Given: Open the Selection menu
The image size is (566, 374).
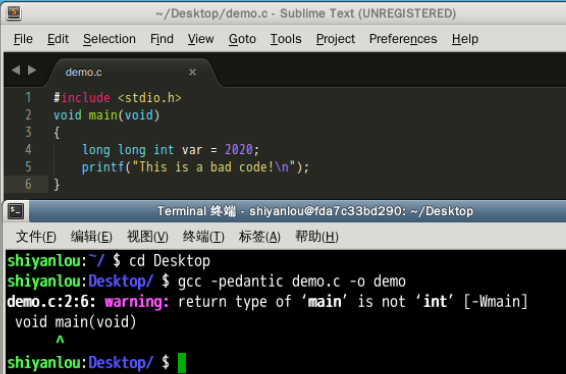Looking at the screenshot, I should [109, 39].
